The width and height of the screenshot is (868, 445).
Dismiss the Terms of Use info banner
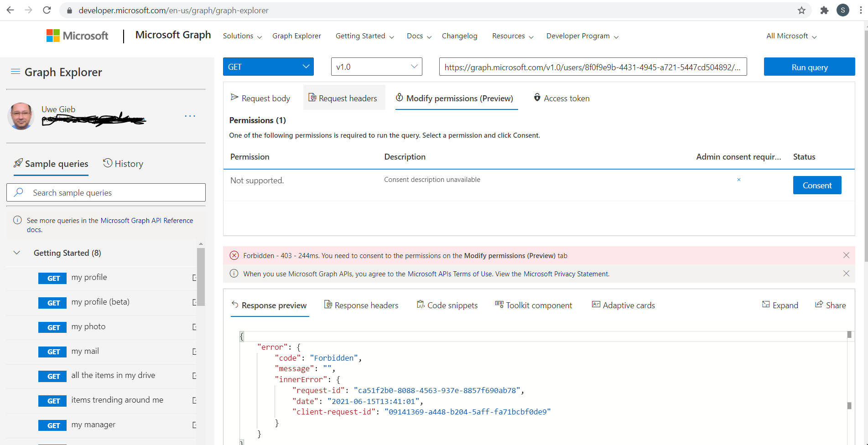[846, 274]
